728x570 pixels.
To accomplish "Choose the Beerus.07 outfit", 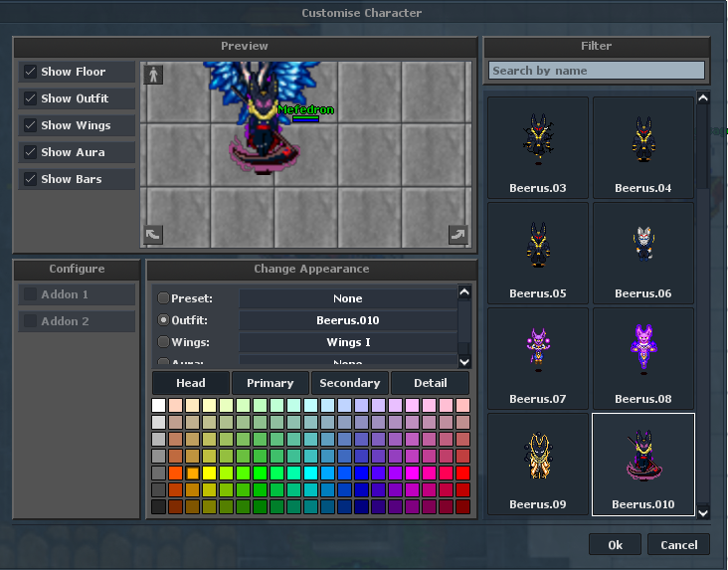I will coord(538,359).
